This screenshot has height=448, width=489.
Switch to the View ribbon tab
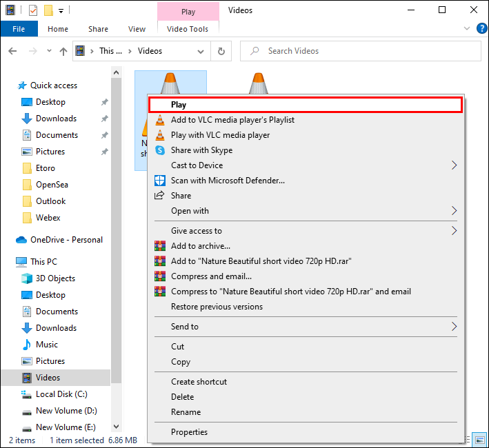pyautogui.click(x=137, y=29)
